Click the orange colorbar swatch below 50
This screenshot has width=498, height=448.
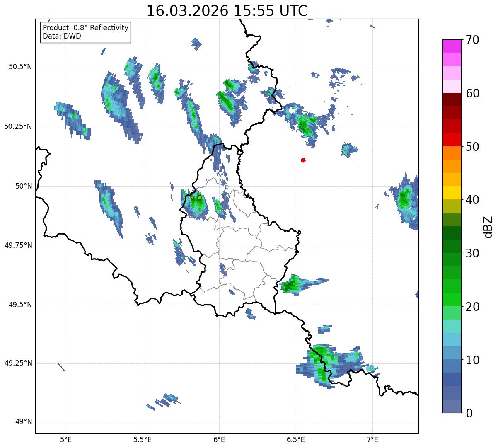pyautogui.click(x=452, y=153)
